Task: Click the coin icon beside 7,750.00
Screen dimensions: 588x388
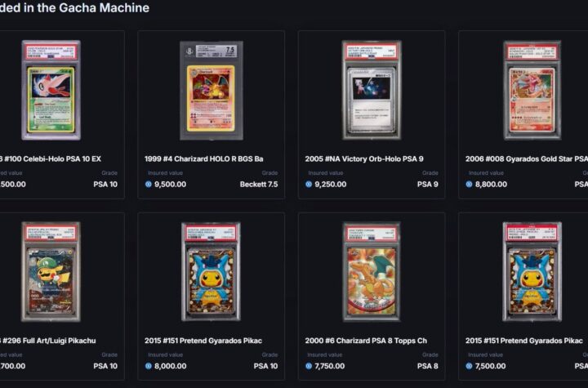Action: (x=309, y=366)
